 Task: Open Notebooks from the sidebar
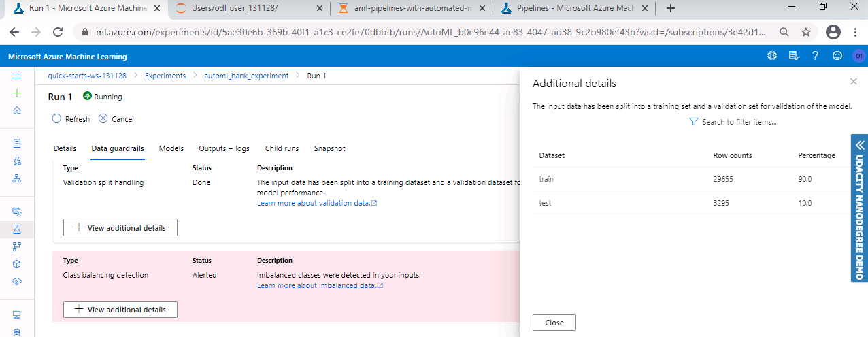click(17, 144)
